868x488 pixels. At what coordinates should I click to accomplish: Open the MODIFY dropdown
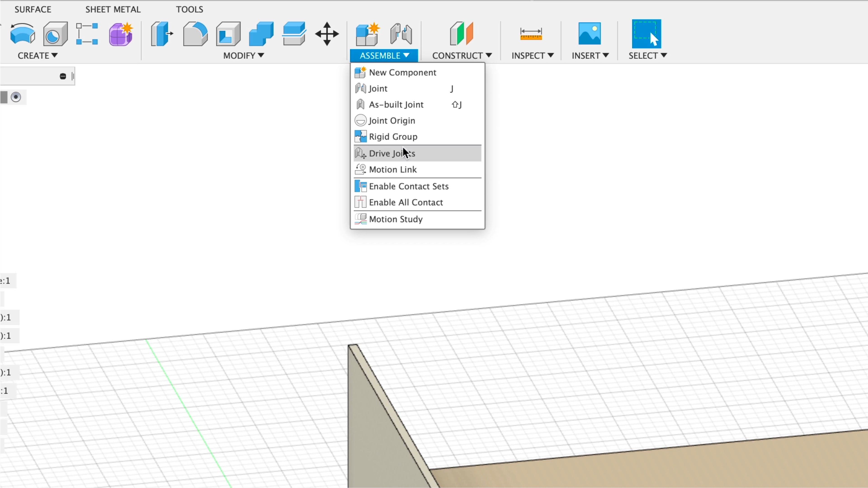pyautogui.click(x=243, y=56)
